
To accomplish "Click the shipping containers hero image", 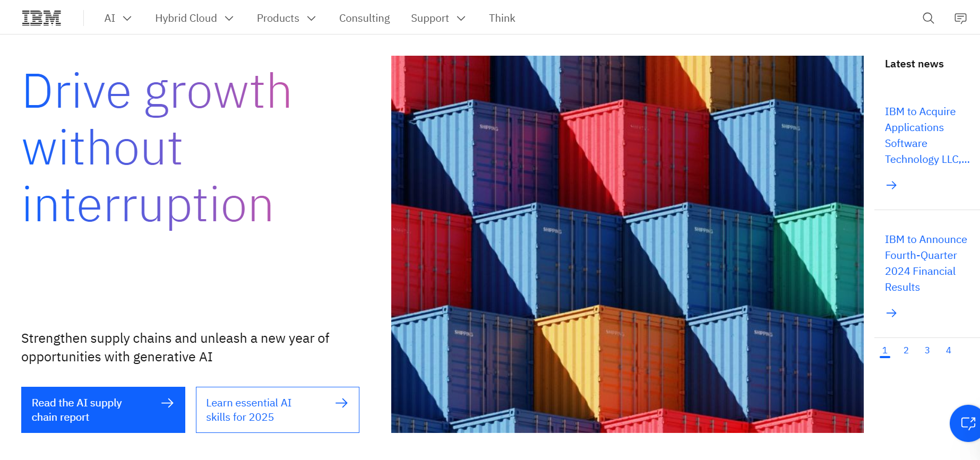I will (627, 244).
